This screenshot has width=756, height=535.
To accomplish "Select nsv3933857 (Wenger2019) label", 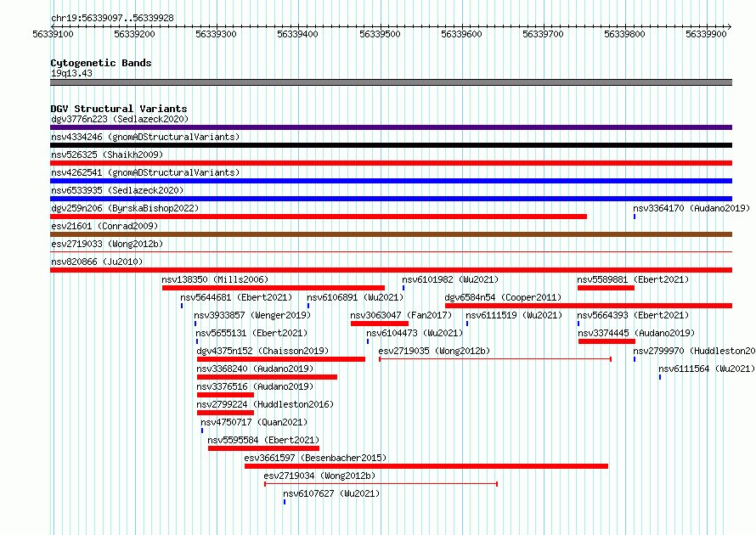I will click(x=252, y=315).
